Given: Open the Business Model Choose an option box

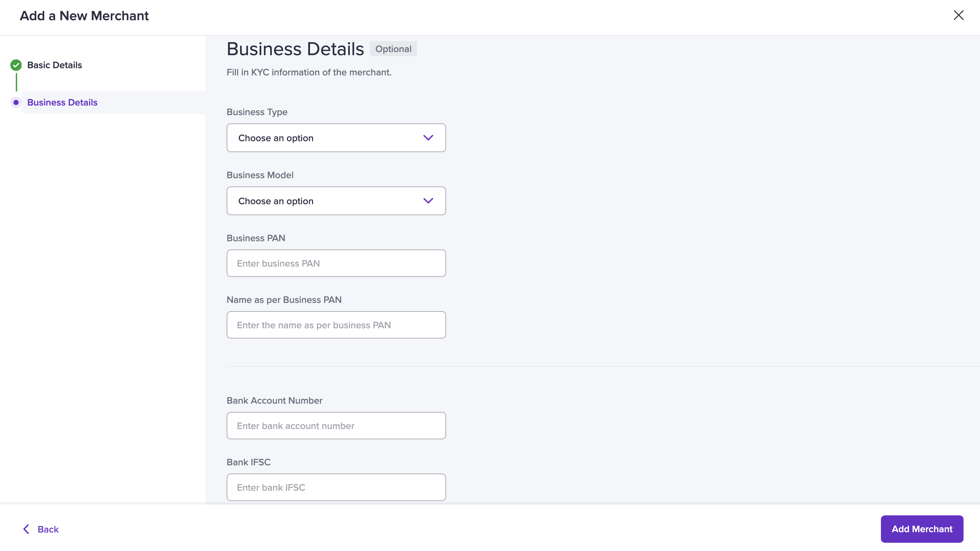Looking at the screenshot, I should point(336,201).
